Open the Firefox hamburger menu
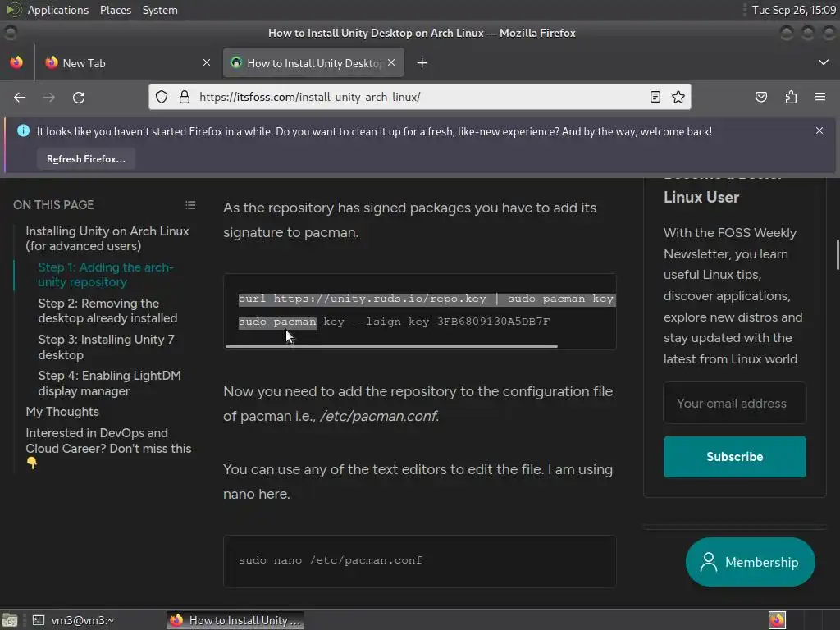Viewport: 840px width, 630px height. coord(820,97)
